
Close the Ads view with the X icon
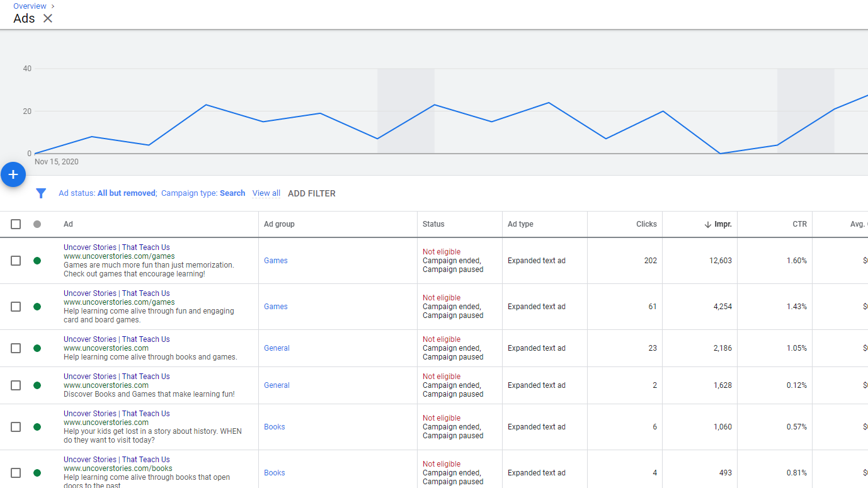point(48,18)
